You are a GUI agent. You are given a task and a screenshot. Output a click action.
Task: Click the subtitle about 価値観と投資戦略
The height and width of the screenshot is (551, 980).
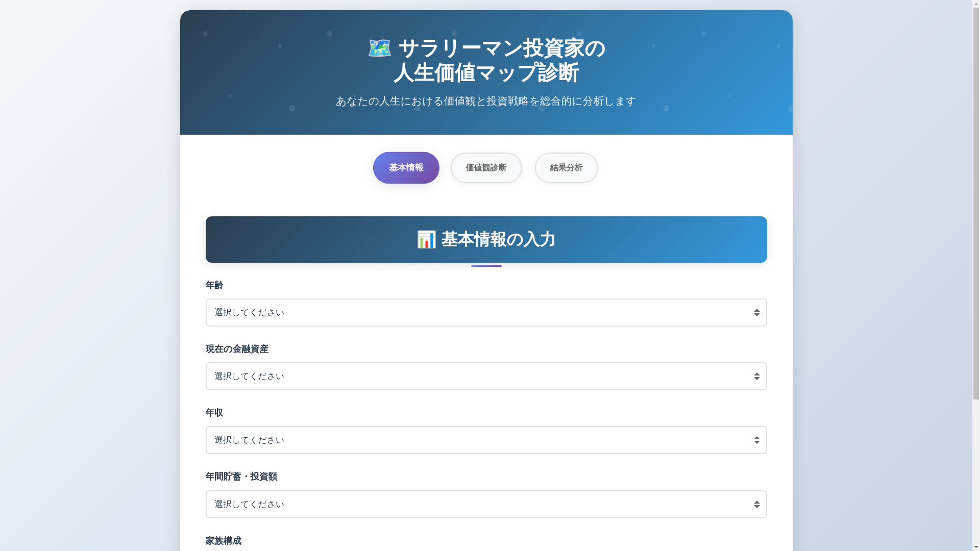click(x=486, y=102)
